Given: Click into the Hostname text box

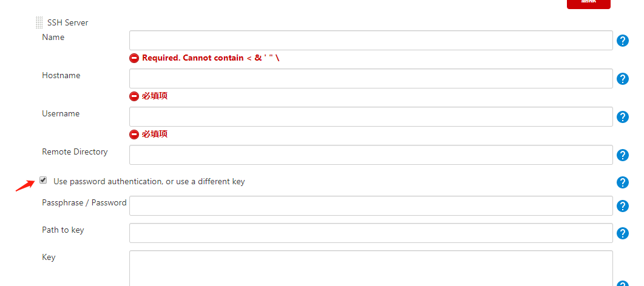Looking at the screenshot, I should (370, 79).
